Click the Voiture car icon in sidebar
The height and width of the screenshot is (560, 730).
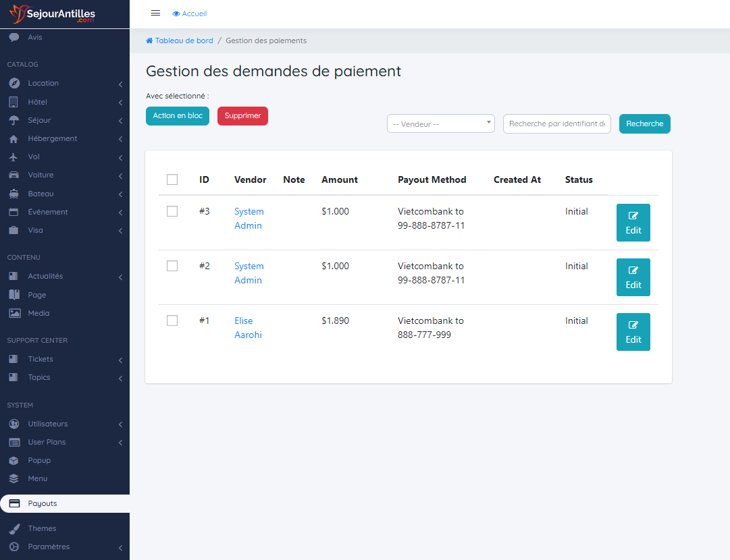point(14,175)
